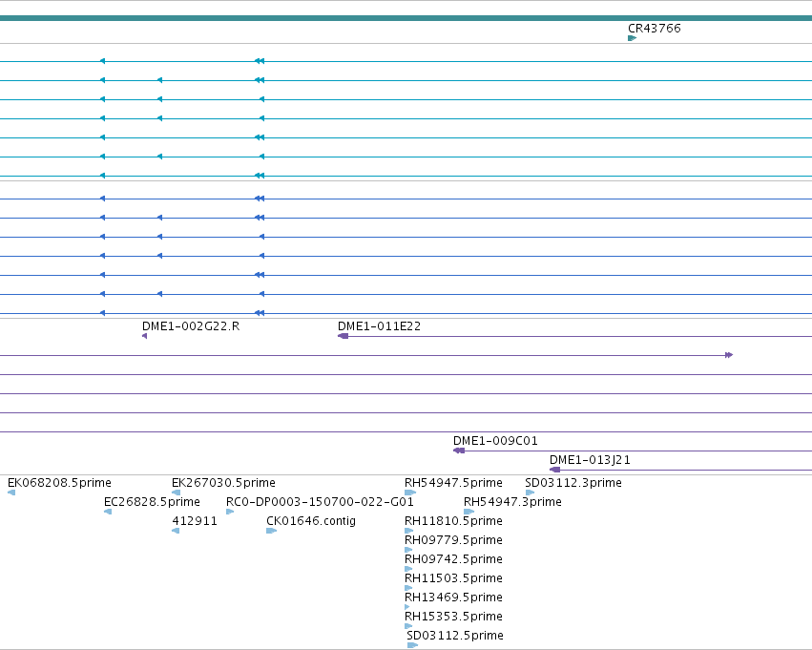
Task: Click the EK068208.5prime EST arrow
Action: 11,493
